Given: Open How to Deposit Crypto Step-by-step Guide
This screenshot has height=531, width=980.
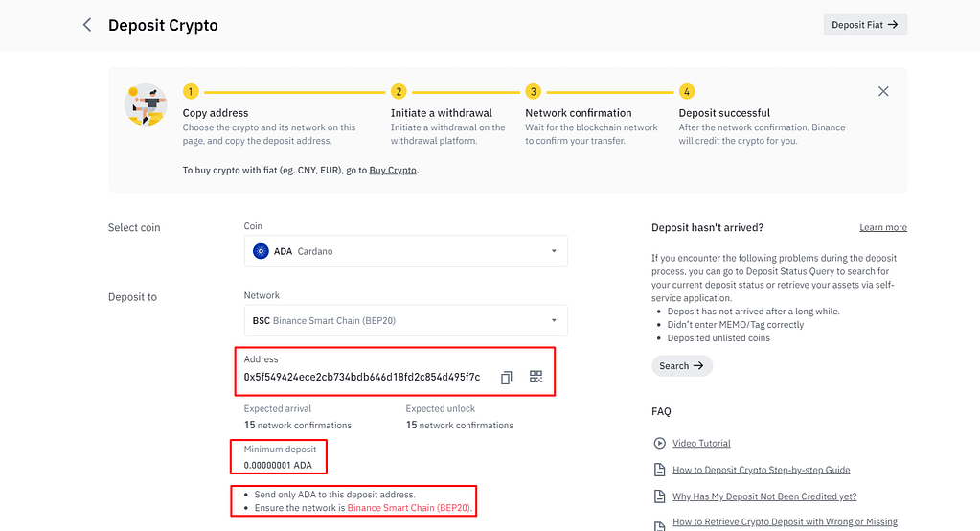Looking at the screenshot, I should tap(762, 470).
